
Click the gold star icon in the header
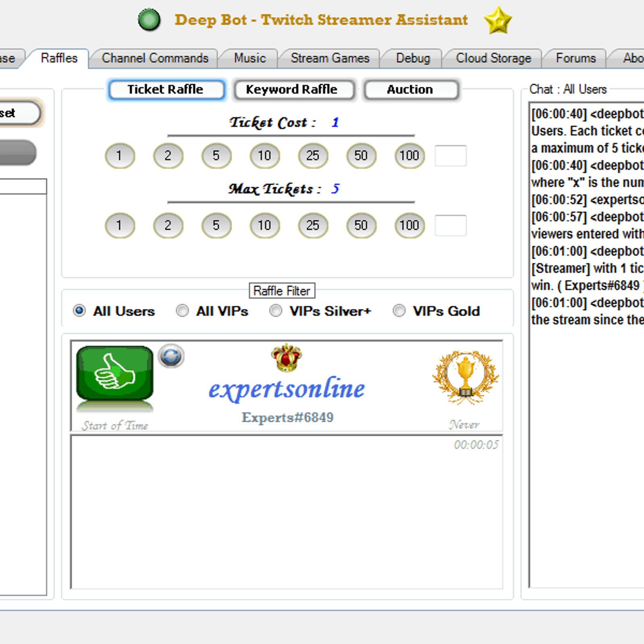click(x=498, y=20)
